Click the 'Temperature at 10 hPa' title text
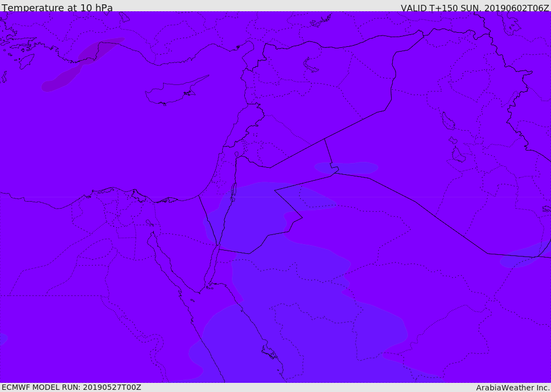Screen dimensions: 551x392 pyautogui.click(x=57, y=8)
